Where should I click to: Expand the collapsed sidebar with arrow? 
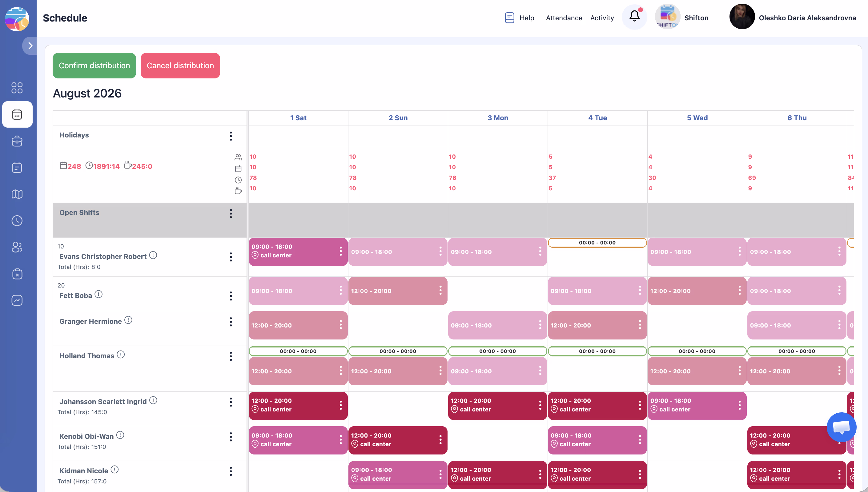(x=30, y=46)
